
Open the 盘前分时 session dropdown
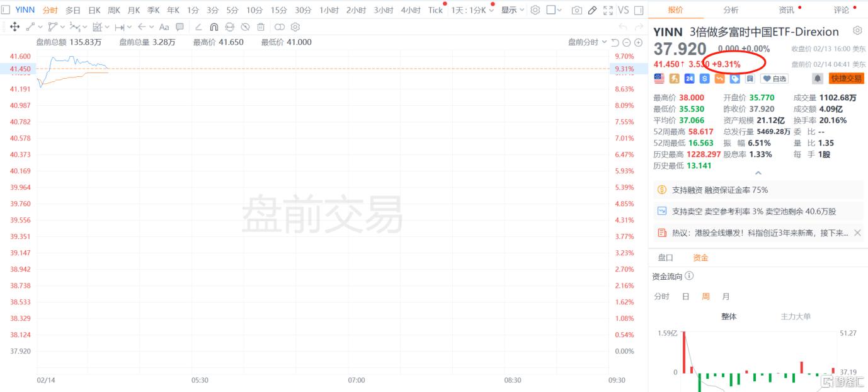tap(588, 42)
